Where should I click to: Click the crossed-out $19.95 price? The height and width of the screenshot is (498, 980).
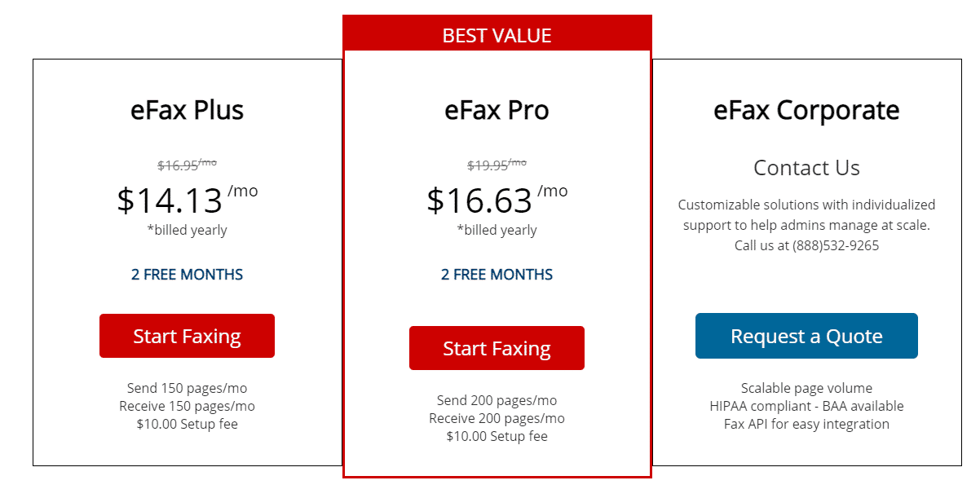click(488, 165)
